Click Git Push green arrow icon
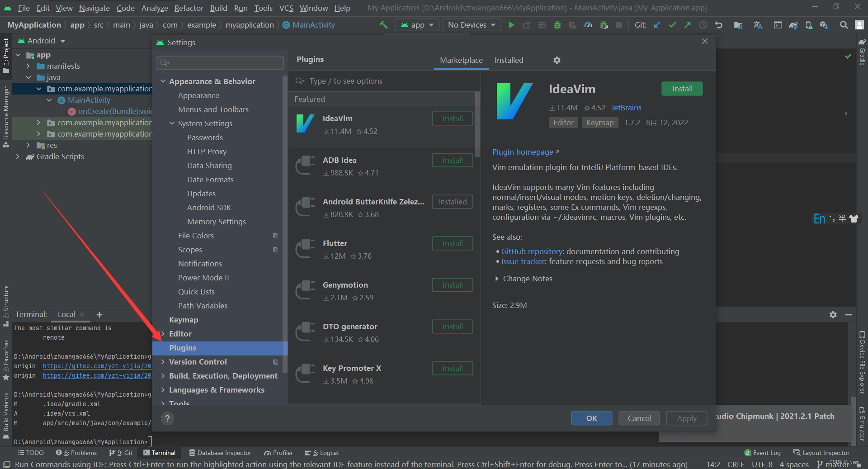Screen dimensions: 868x469 click(688, 25)
